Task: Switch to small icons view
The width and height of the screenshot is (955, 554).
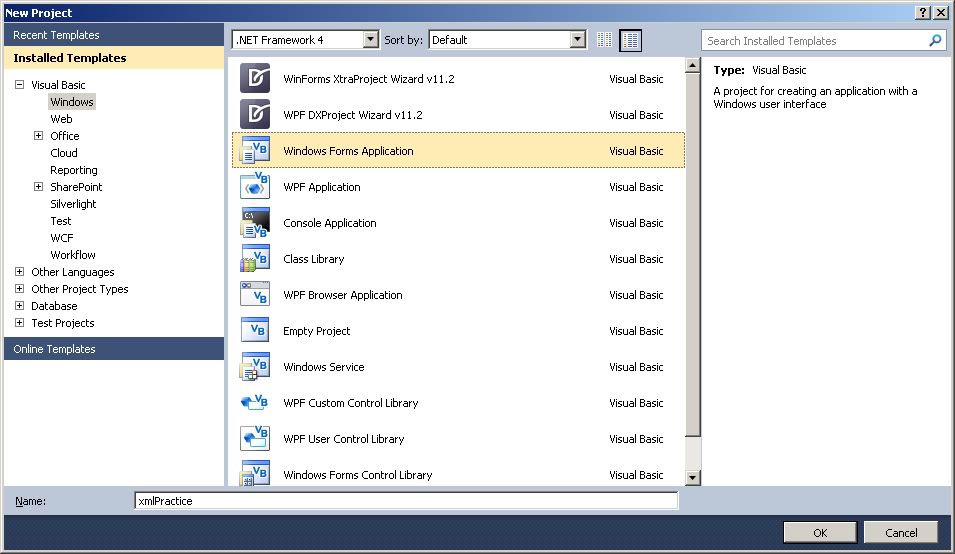Action: 604,40
